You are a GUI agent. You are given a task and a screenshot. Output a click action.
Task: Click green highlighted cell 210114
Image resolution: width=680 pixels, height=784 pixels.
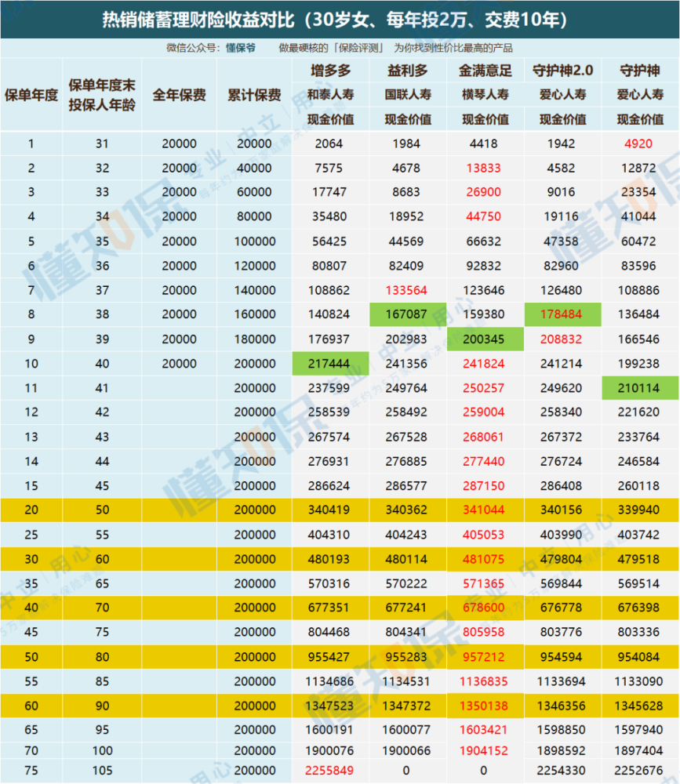point(640,388)
